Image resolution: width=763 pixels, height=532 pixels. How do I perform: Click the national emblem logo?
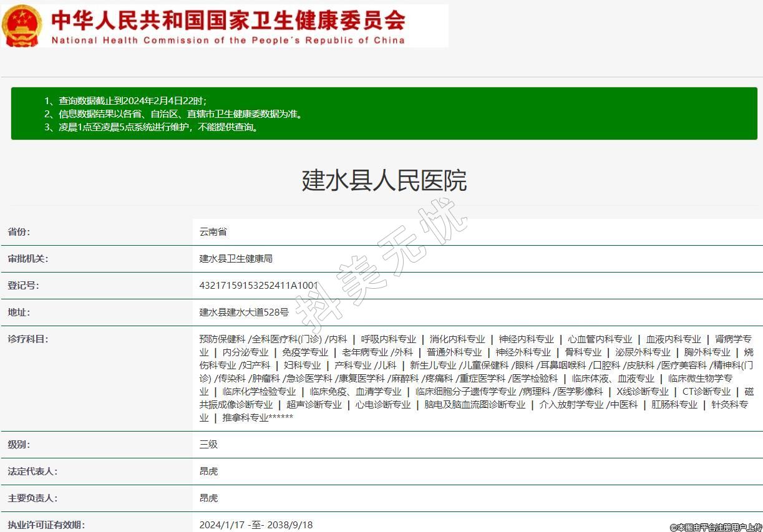tap(22, 26)
